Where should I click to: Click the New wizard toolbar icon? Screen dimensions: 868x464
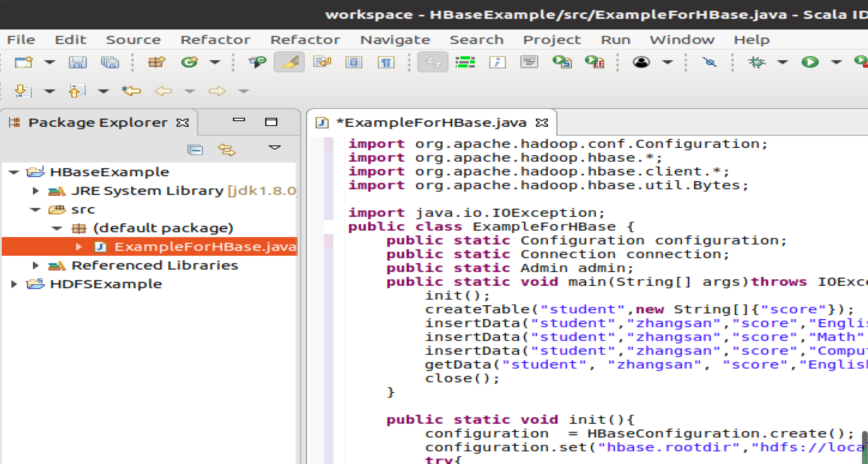pos(24,62)
